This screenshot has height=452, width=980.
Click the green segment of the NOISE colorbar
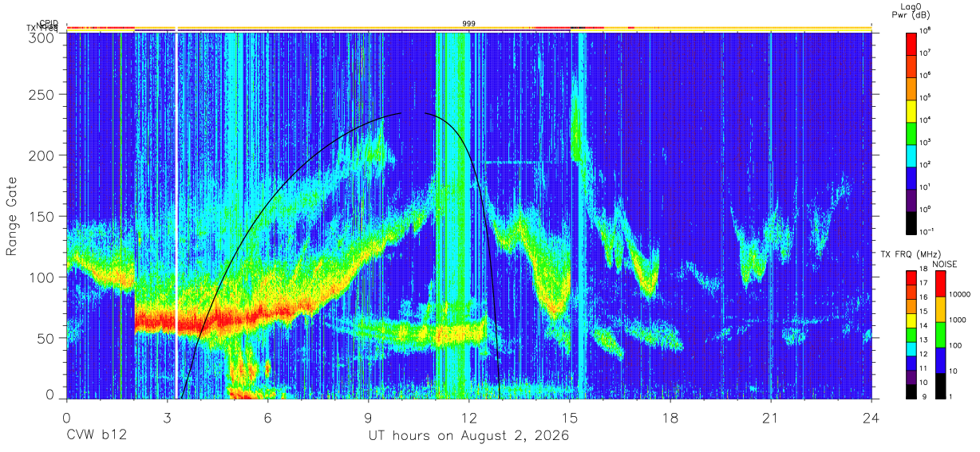[939, 335]
